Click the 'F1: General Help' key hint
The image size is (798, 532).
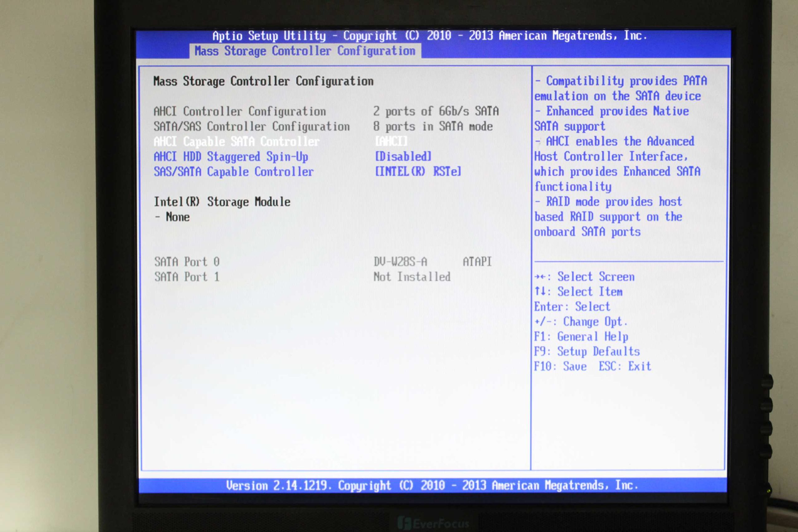[581, 337]
